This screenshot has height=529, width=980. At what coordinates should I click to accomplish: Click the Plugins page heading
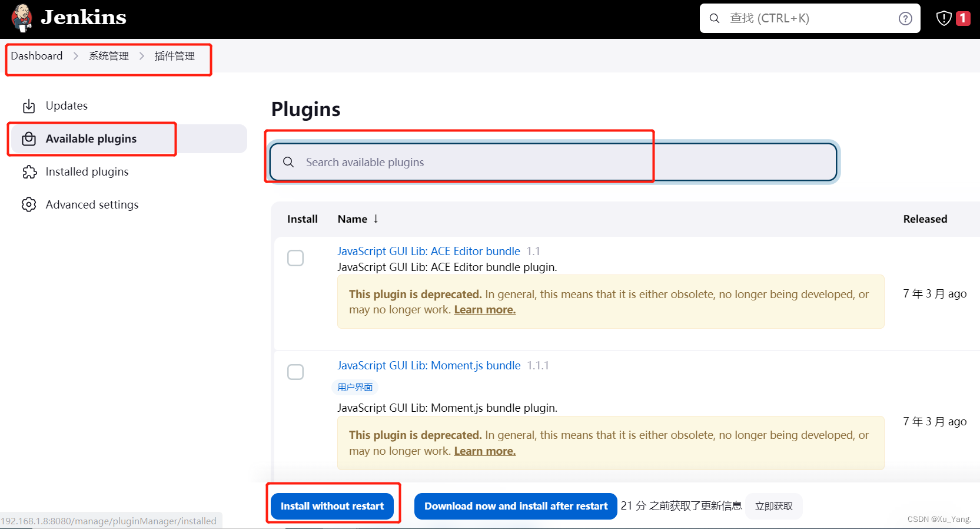306,110
